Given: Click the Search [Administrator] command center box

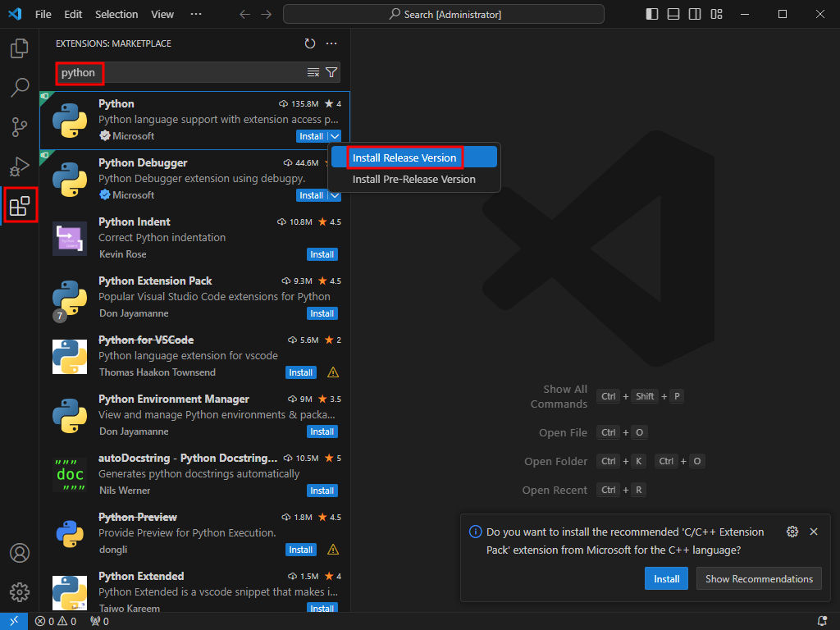Looking at the screenshot, I should click(444, 15).
